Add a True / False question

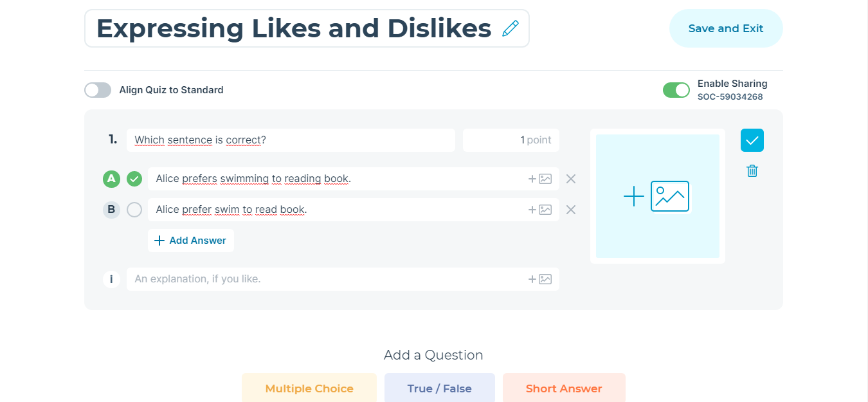click(x=440, y=388)
